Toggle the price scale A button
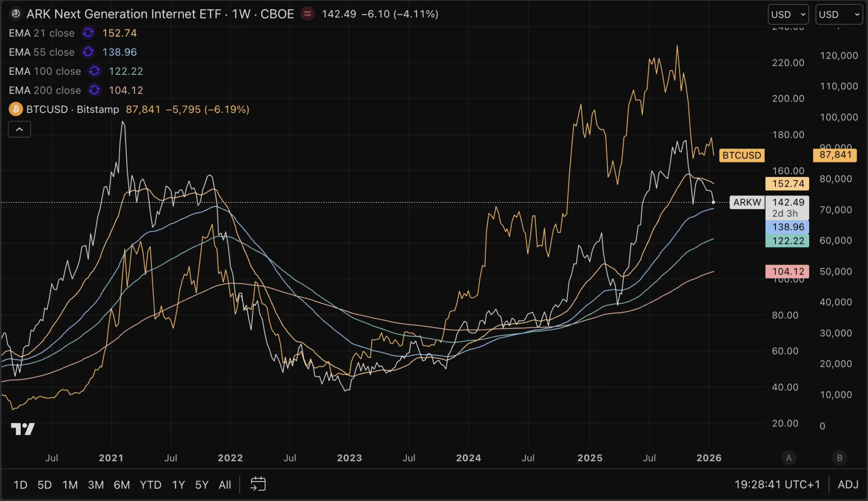868x501 pixels. point(788,458)
